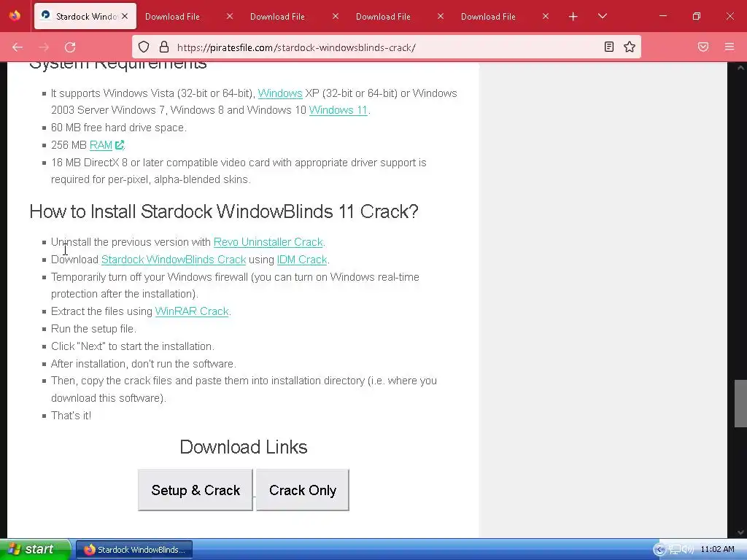This screenshot has height=560, width=747.
Task: Click '60 MB free hard drive space.' text
Action: (119, 128)
